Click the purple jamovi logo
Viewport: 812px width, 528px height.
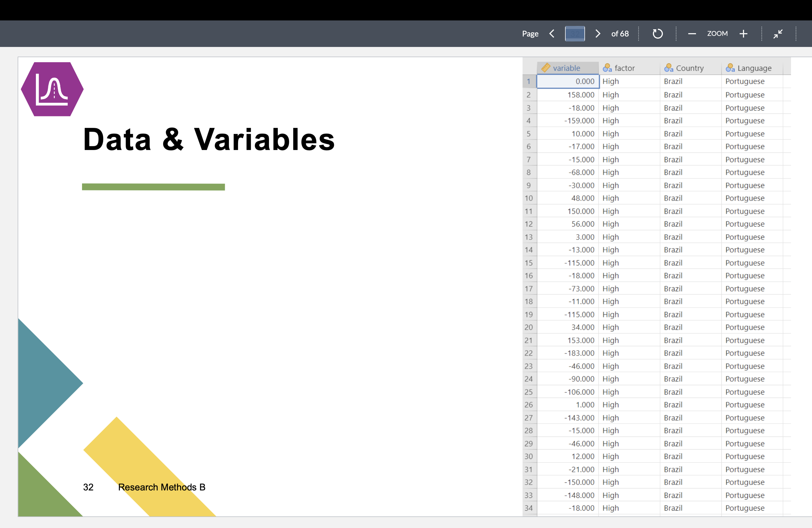point(52,89)
